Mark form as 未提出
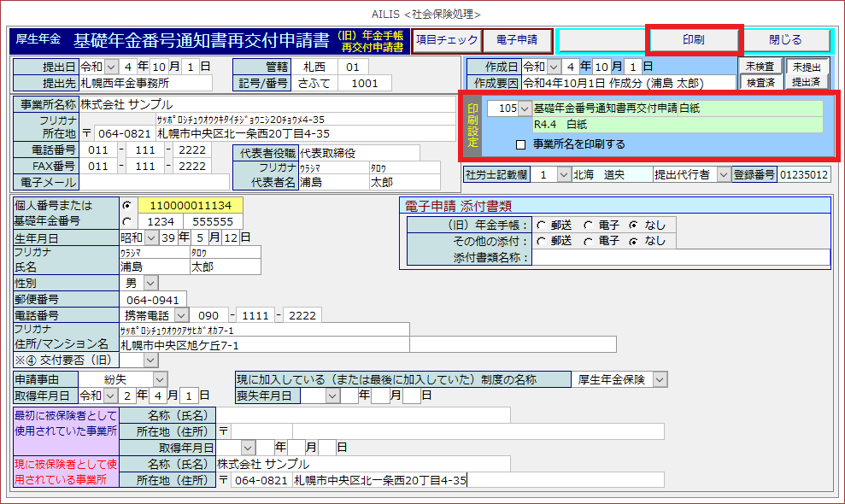 (807, 67)
